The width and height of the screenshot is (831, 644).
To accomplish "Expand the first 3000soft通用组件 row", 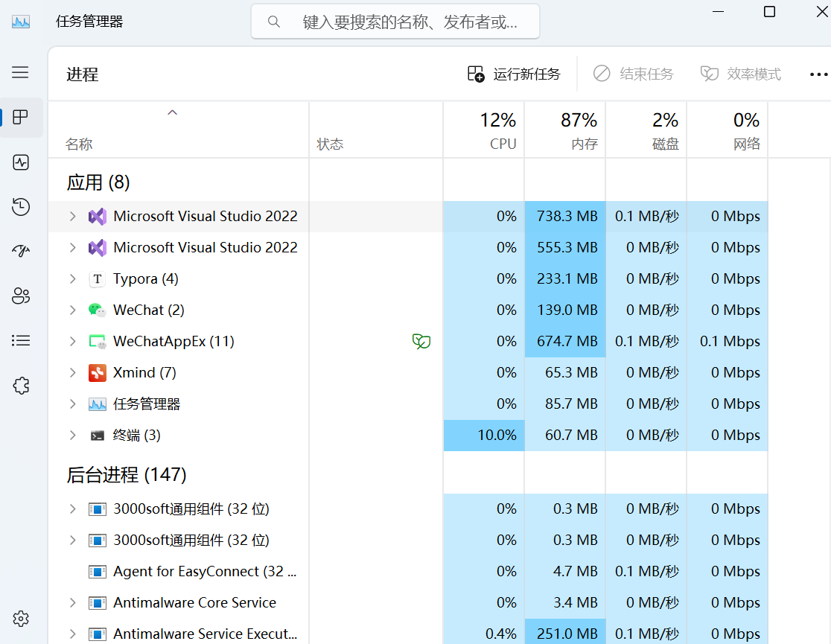I will 73,508.
